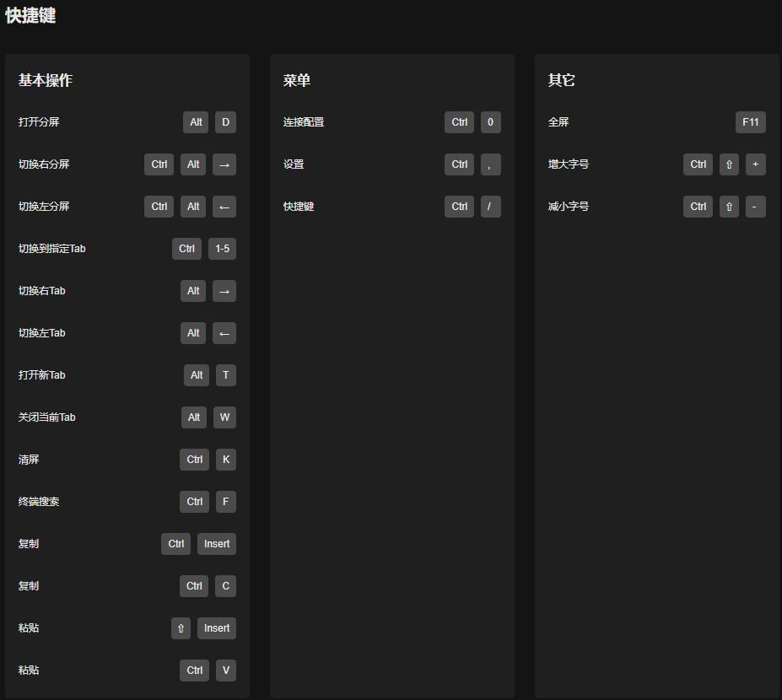This screenshot has height=700, width=782.
Task: Click the V key cap
Action: click(x=226, y=670)
